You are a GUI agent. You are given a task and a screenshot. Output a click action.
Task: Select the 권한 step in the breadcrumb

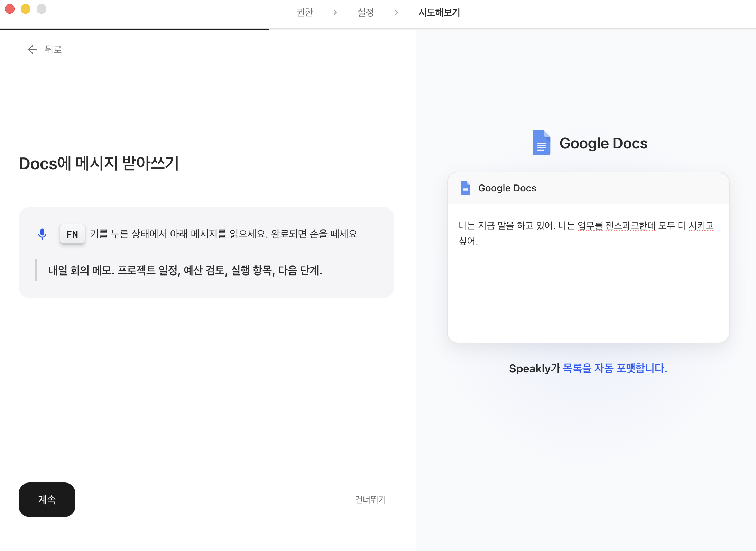(x=305, y=12)
